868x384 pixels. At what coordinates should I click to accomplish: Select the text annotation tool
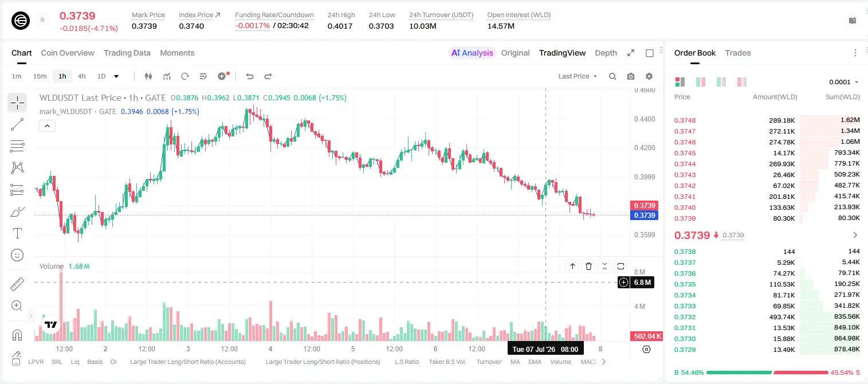[17, 233]
